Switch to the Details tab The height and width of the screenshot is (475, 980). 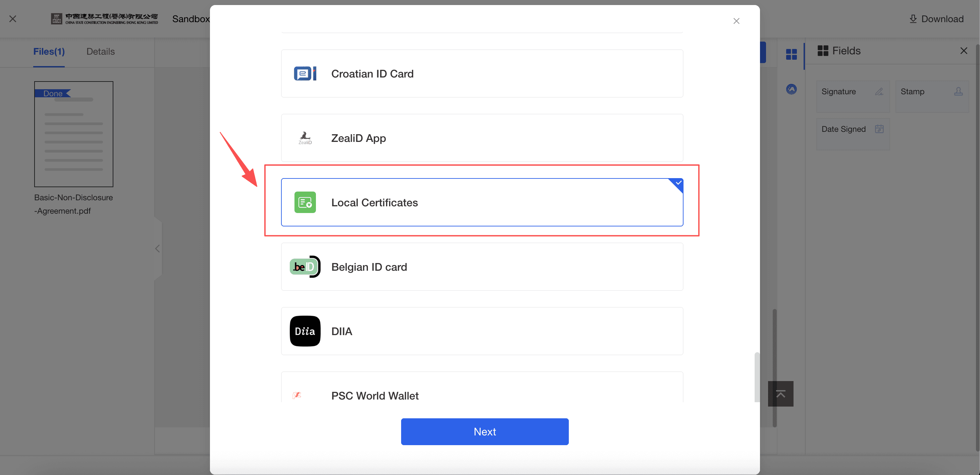tap(100, 51)
